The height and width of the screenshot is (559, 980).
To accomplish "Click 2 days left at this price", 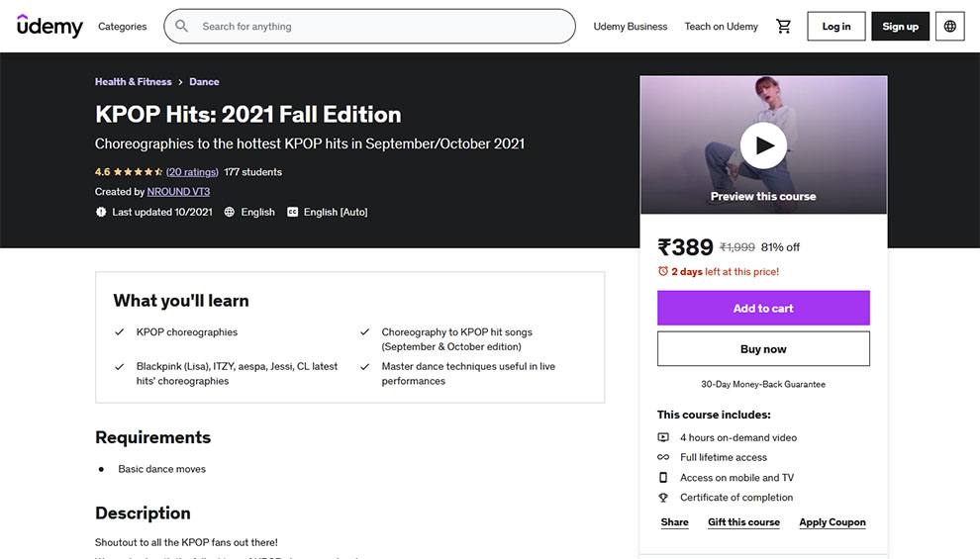I will [725, 272].
